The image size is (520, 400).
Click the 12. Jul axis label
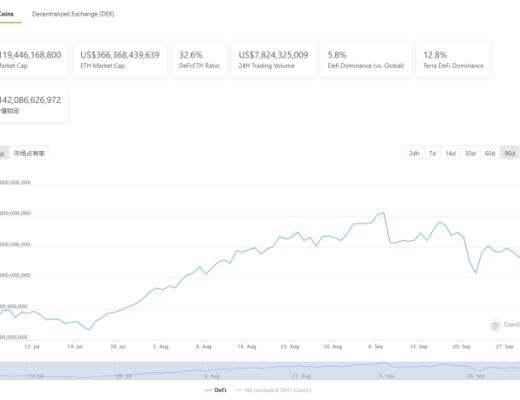32,347
